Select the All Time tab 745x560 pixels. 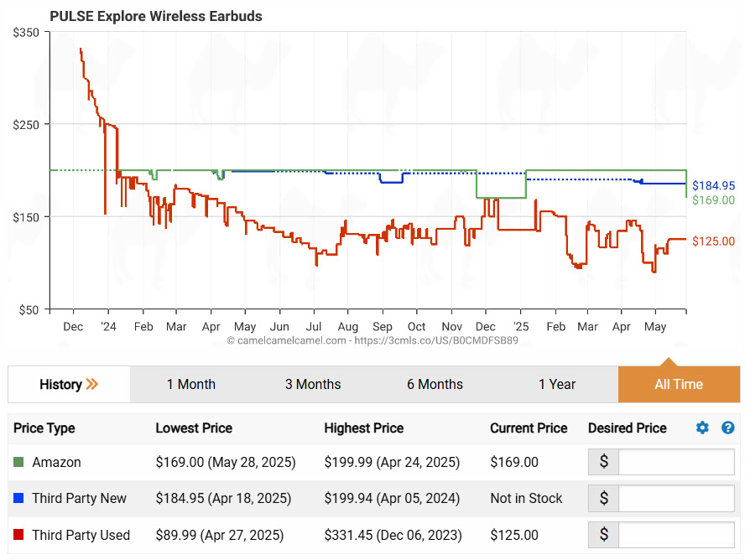click(679, 385)
